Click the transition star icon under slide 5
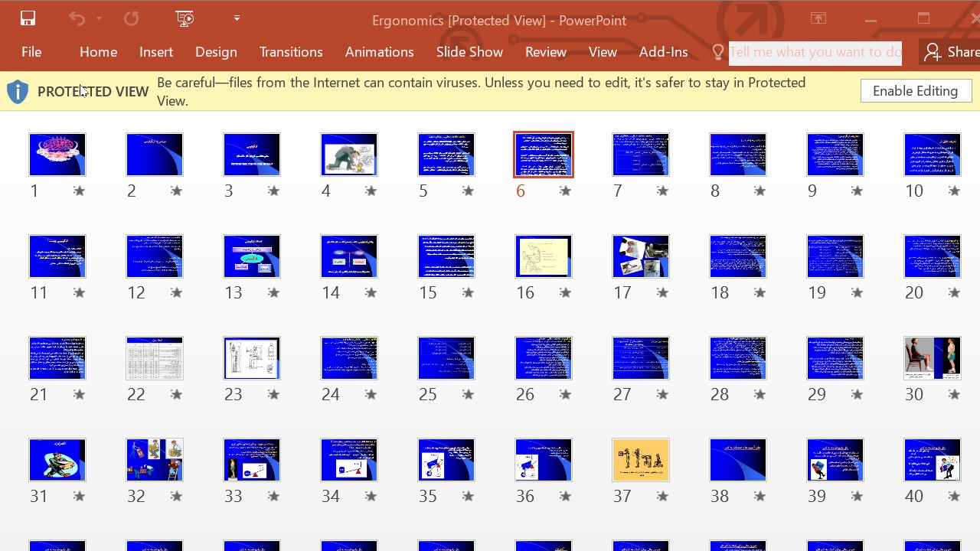Screen dimensions: 980x551 click(x=468, y=191)
